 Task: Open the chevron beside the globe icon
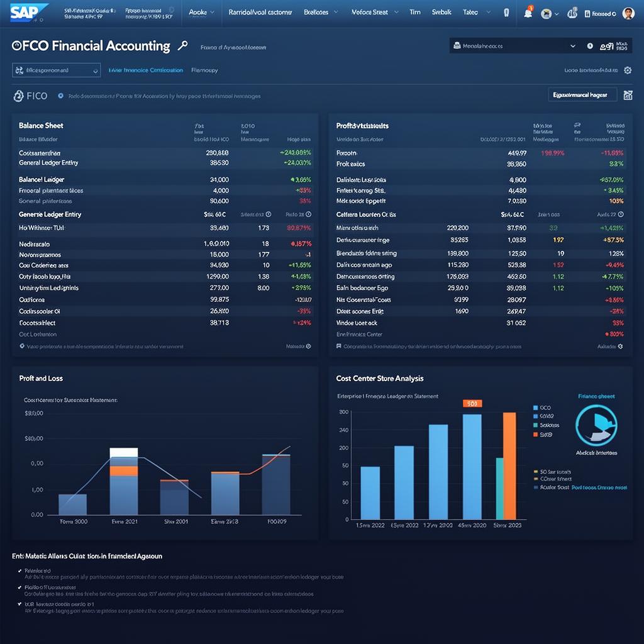(x=557, y=14)
